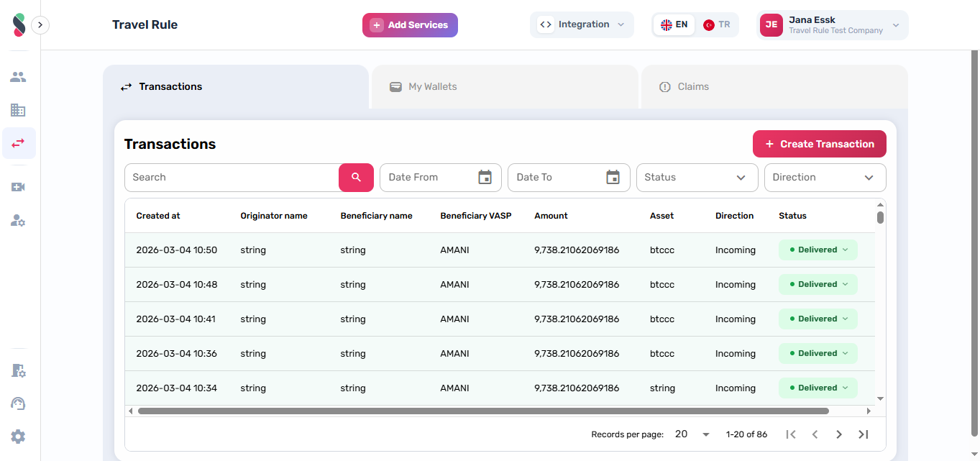Click the JE avatar badge
980x461 pixels.
coord(771,24)
